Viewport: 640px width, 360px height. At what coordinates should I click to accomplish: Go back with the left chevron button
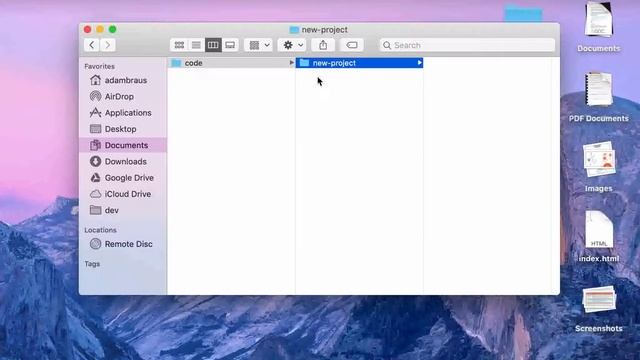click(92, 45)
